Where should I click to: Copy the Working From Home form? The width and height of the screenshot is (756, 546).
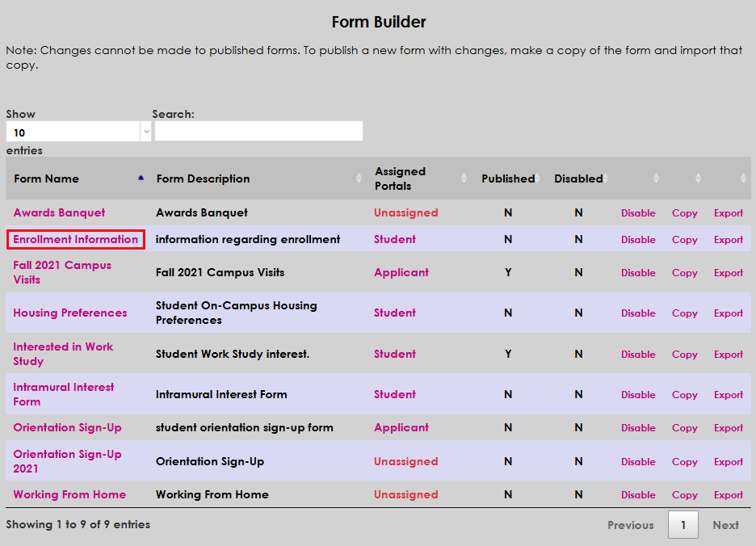(684, 494)
